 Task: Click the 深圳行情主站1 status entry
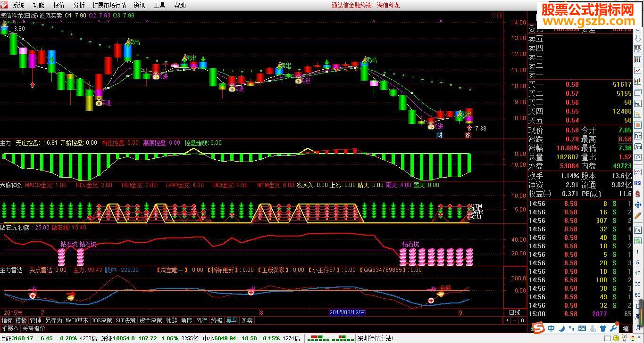(x=375, y=338)
